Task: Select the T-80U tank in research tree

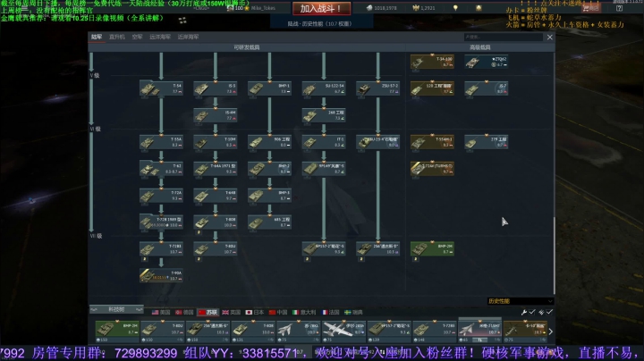Action: pyautogui.click(x=216, y=248)
